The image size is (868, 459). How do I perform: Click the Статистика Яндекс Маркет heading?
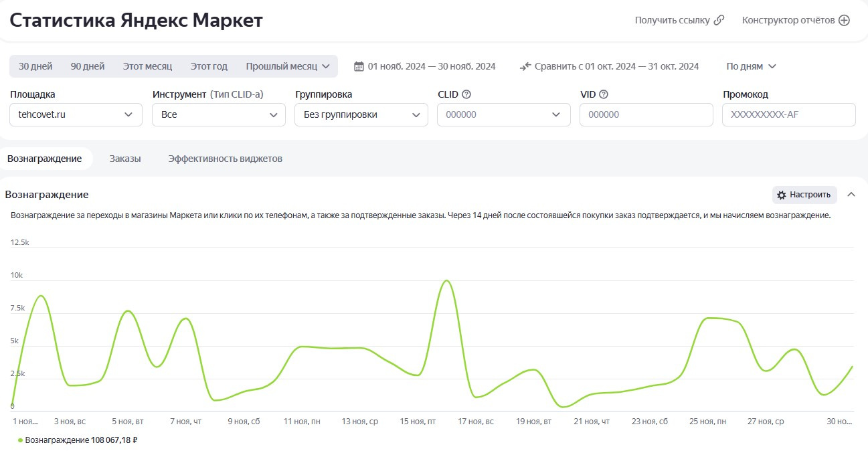[x=137, y=20]
